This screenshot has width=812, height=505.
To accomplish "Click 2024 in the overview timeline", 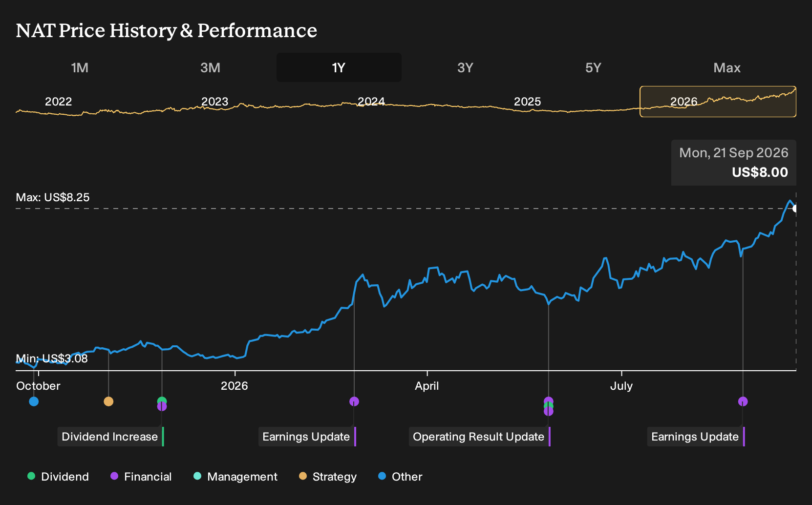I will (371, 102).
